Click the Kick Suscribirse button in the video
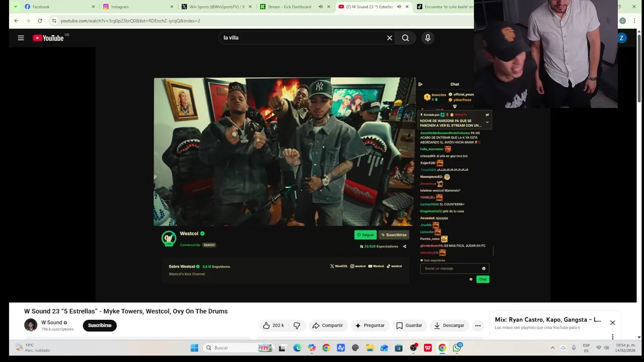Screen dimensions: 644x362 pos(393,235)
